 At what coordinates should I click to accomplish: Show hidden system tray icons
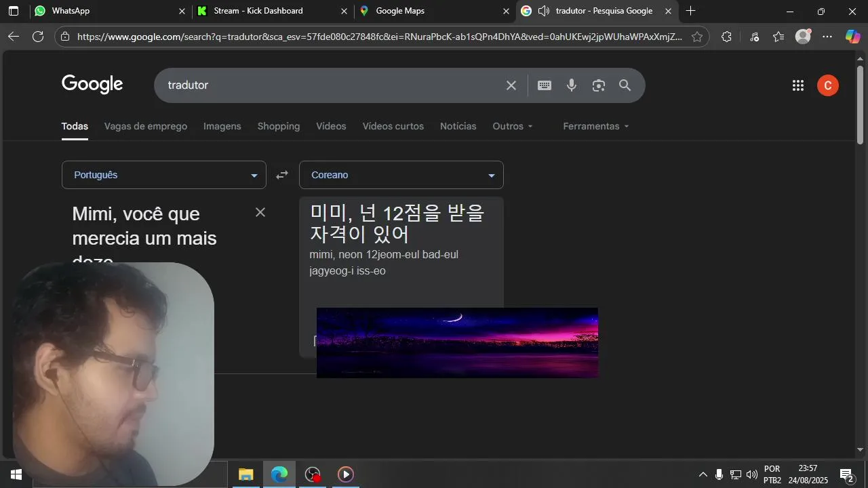coord(703,474)
